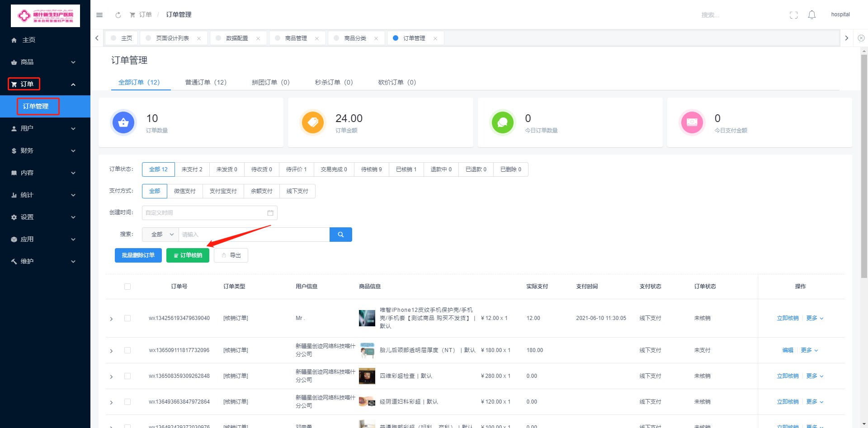Screen dimensions: 868x428
Task: Close the 页面设计列表 tab
Action: [199, 38]
